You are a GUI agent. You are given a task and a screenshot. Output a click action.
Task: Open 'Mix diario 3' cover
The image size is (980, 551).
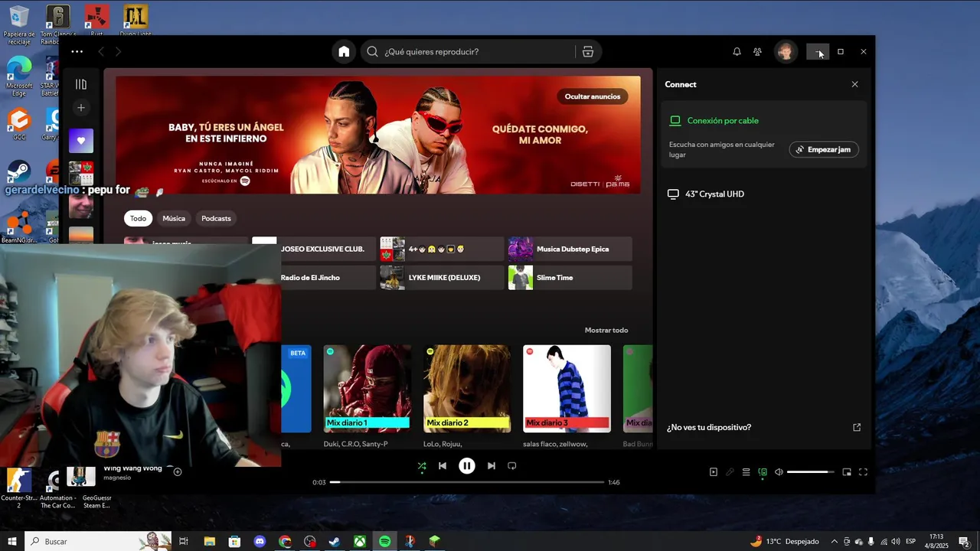click(567, 389)
